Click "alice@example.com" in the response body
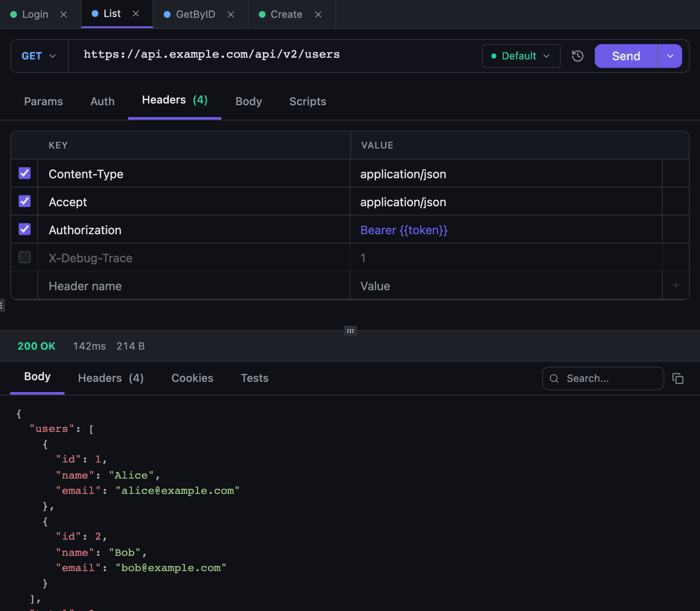Screen dimensions: 700x611 coord(177,490)
